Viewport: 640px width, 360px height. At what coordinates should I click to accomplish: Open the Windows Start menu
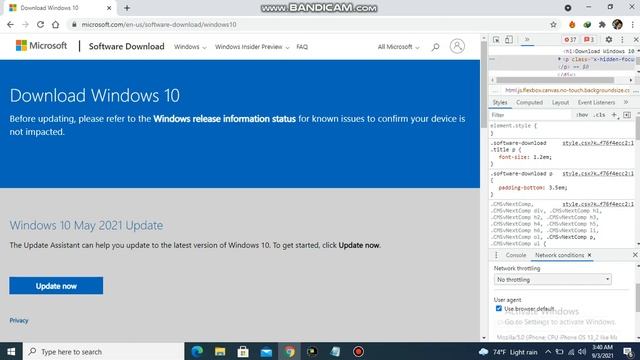pos(11,351)
